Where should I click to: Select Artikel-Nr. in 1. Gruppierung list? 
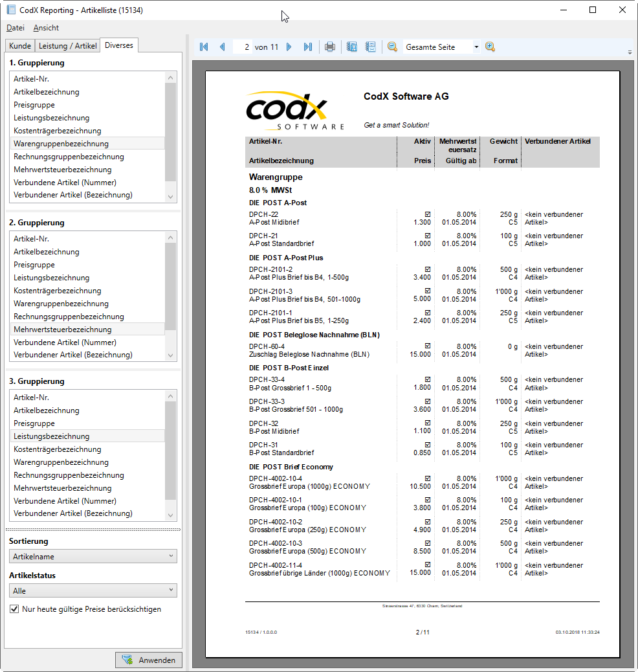(x=87, y=79)
